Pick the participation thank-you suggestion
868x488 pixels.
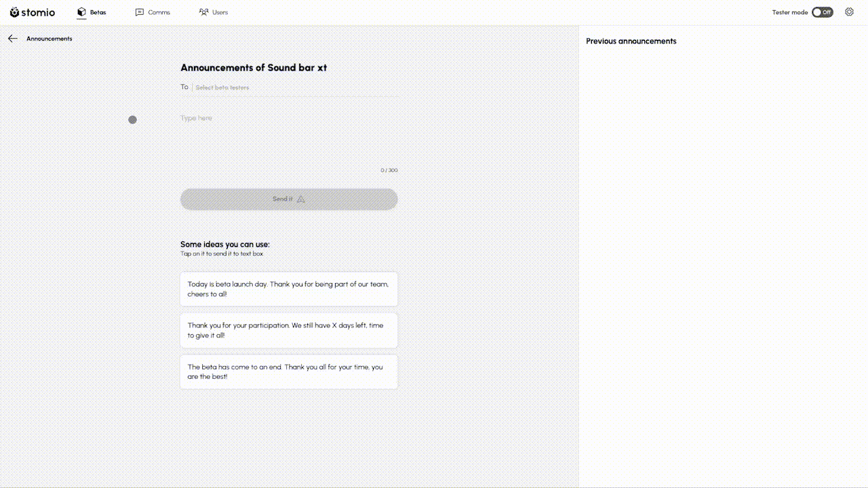pos(289,330)
